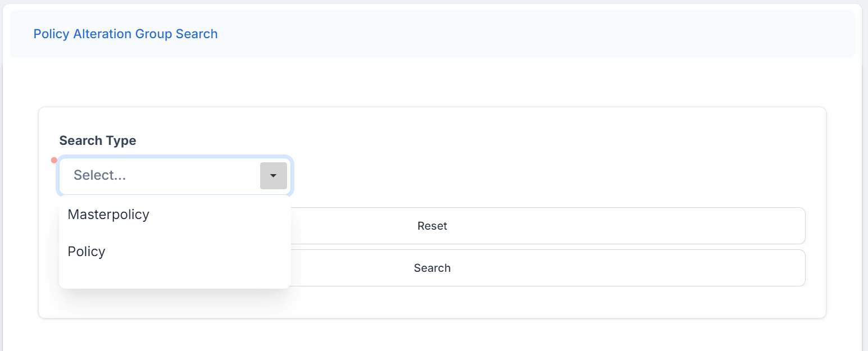Image resolution: width=868 pixels, height=351 pixels.
Task: Pick the Masterpolicy search type option
Action: click(108, 215)
